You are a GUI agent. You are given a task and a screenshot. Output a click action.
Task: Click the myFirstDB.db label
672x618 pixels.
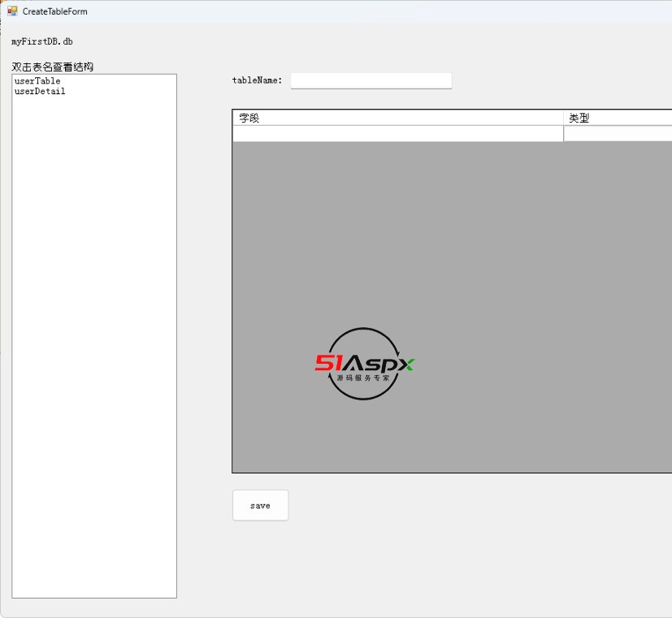pos(42,41)
